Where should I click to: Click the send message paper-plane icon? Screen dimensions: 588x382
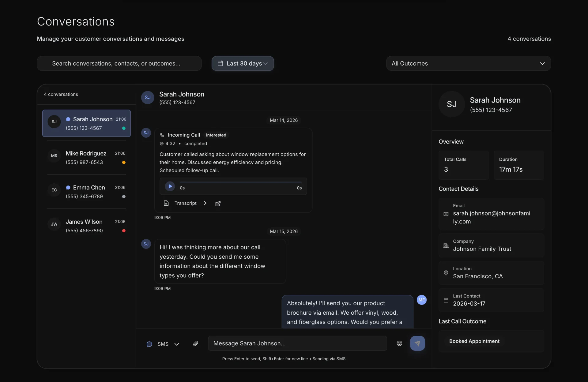418,343
